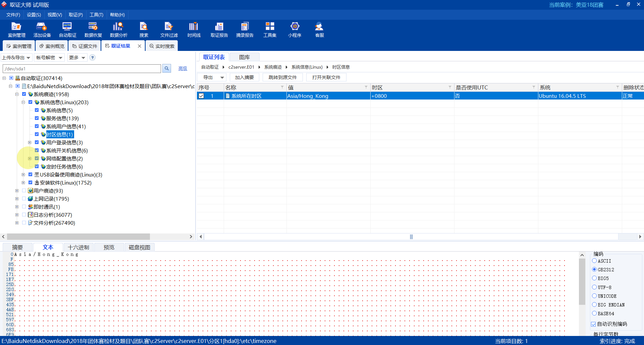Viewport: 644px width, 345px height.
Task: Select the UTF-8 encoding radio button
Action: tap(594, 287)
